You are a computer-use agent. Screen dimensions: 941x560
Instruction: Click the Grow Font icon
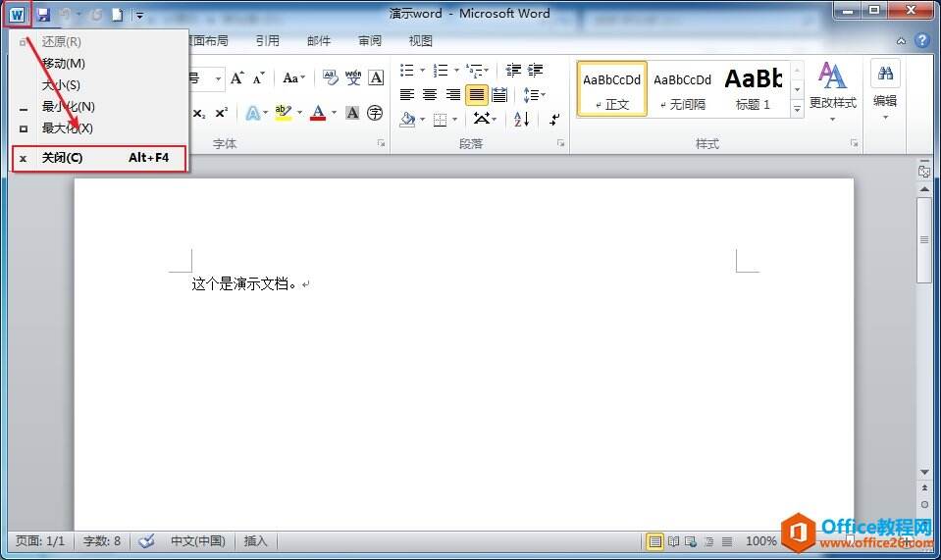236,78
